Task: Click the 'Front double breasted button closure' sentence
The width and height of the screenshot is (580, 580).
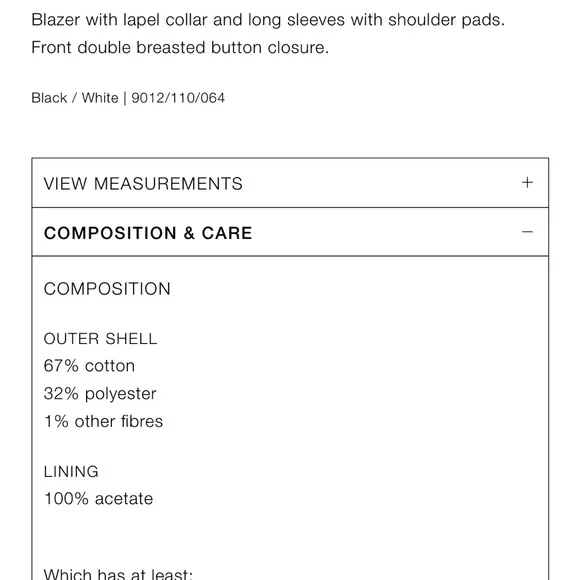Action: [x=180, y=47]
